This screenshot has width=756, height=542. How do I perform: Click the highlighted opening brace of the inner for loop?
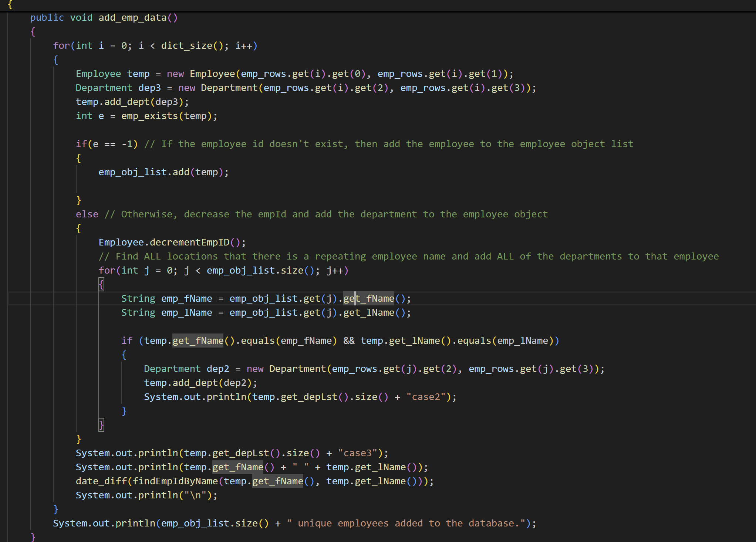point(101,285)
